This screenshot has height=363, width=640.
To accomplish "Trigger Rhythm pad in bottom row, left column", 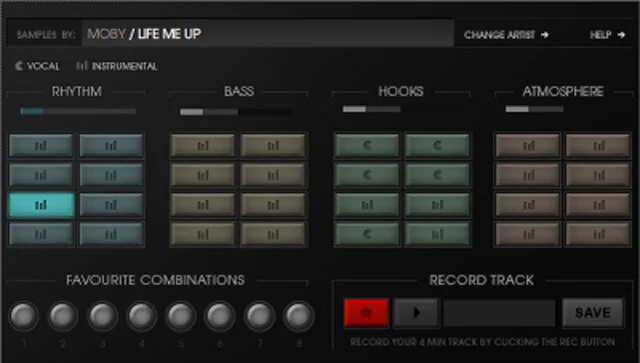I will [41, 234].
